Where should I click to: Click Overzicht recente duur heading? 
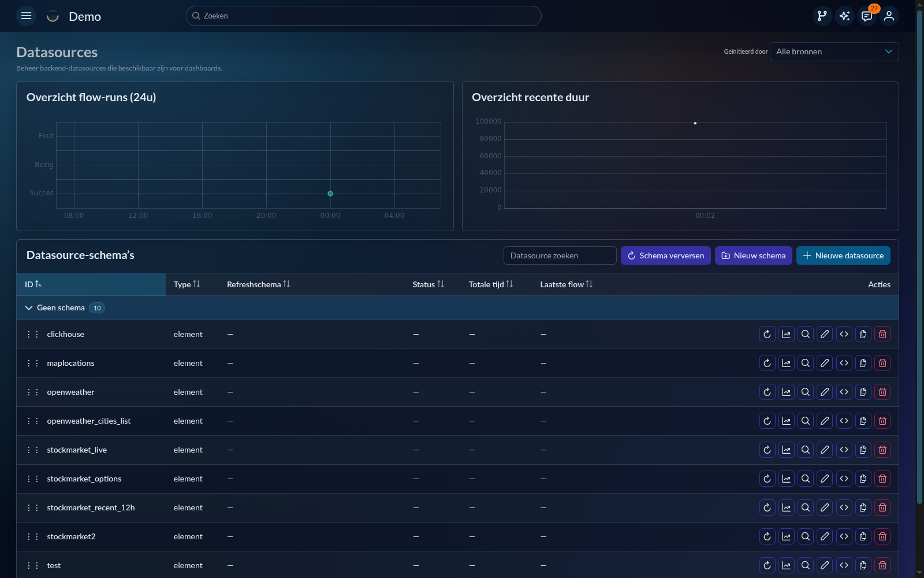[530, 97]
